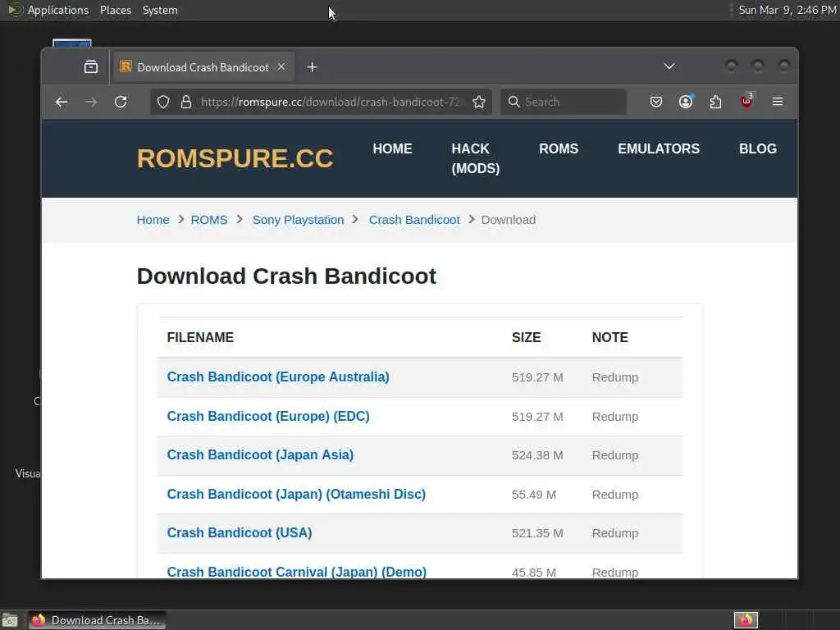The image size is (840, 630).
Task: Download Crash Bandicoot (Europe) (EDC)
Action: coord(268,416)
